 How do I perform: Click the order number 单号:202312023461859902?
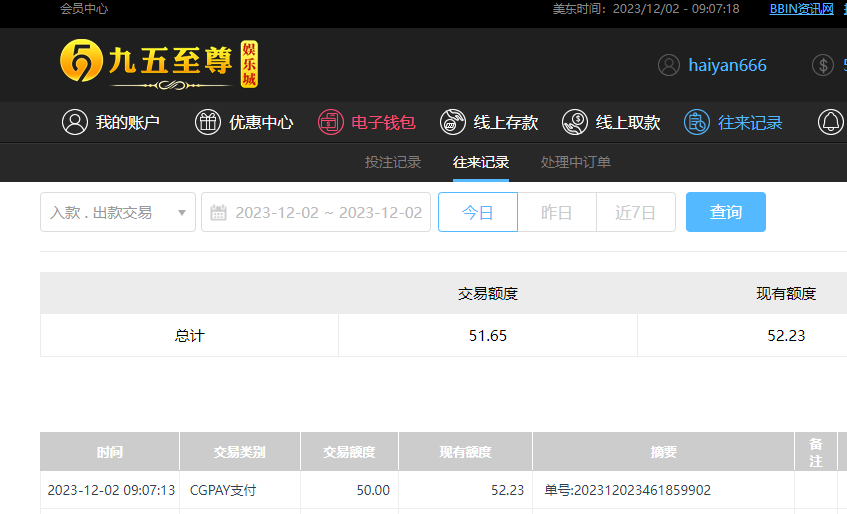pos(628,490)
